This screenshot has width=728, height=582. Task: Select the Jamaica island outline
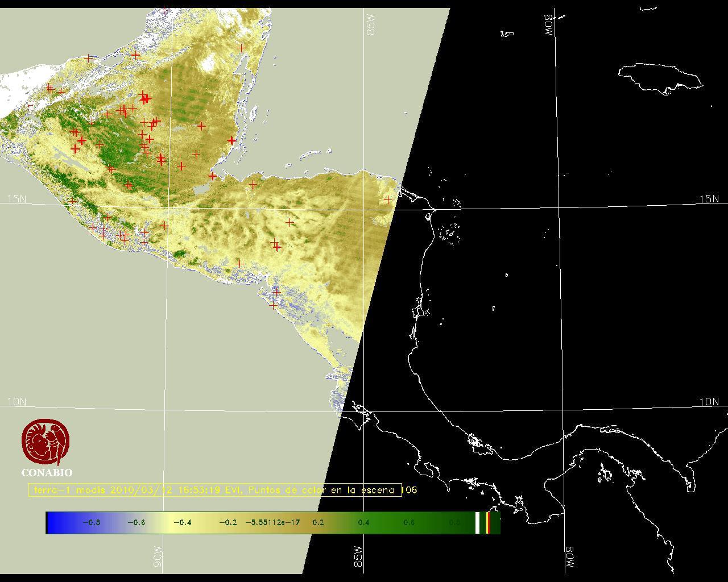click(x=660, y=77)
